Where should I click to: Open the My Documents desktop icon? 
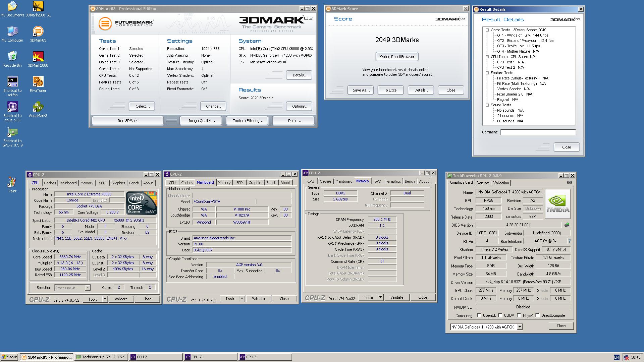[12, 9]
